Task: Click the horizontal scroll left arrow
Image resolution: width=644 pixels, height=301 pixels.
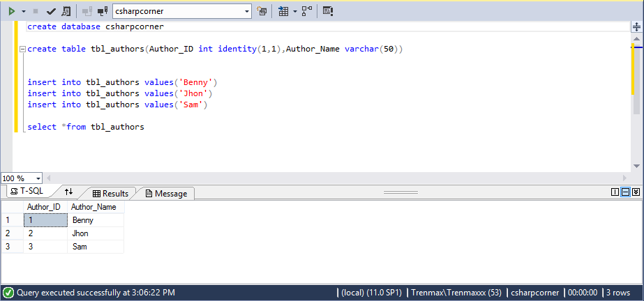Action: tap(48, 178)
